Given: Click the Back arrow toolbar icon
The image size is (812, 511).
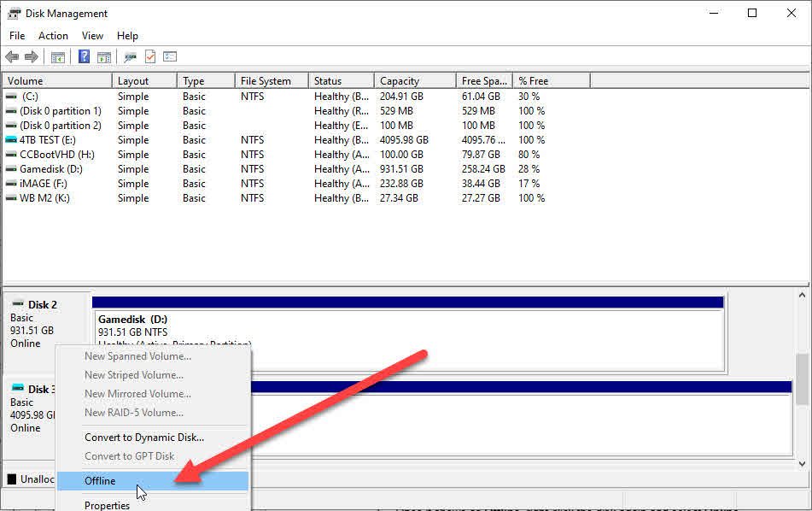Looking at the screenshot, I should tap(12, 57).
